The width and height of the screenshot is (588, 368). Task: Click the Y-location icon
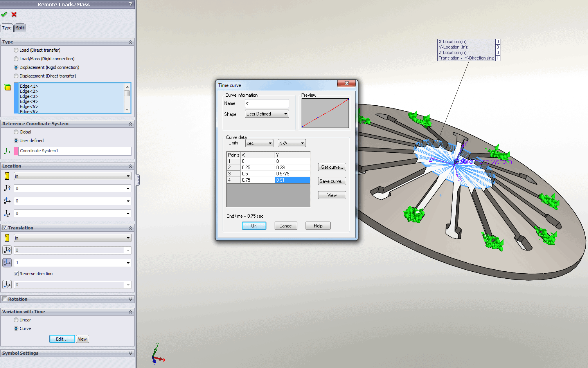[x=7, y=201]
